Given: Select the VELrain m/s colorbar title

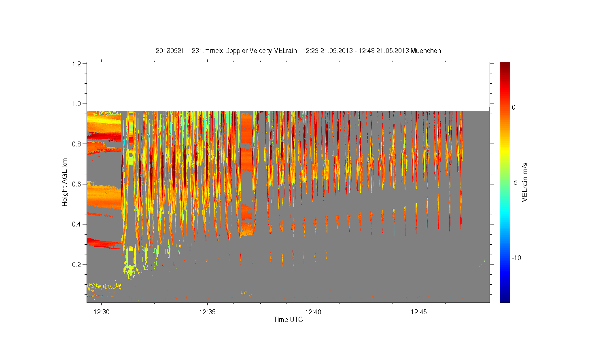Looking at the screenshot, I should point(525,182).
